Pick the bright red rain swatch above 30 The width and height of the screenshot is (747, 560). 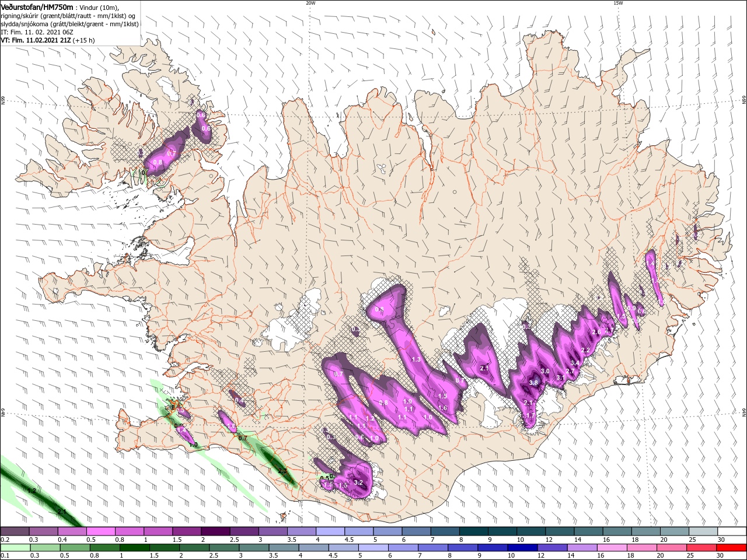732,548
